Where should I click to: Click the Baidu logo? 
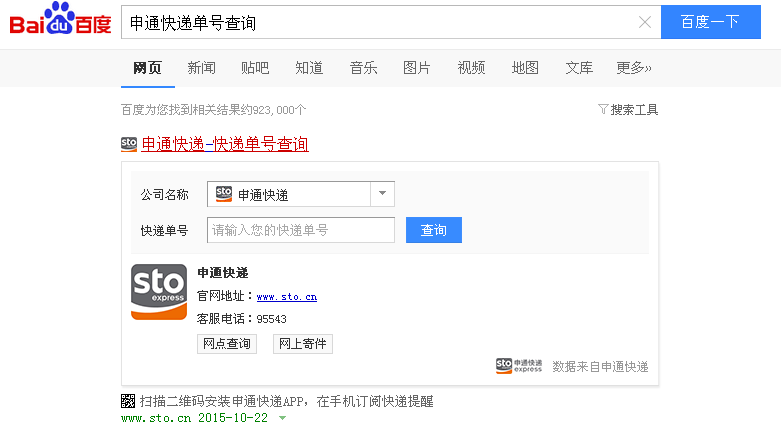click(x=60, y=18)
